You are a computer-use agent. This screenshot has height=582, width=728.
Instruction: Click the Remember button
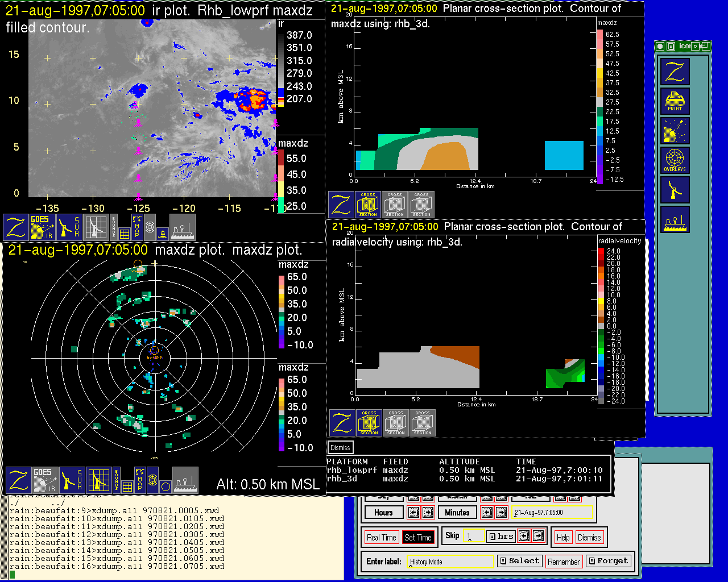click(x=564, y=562)
